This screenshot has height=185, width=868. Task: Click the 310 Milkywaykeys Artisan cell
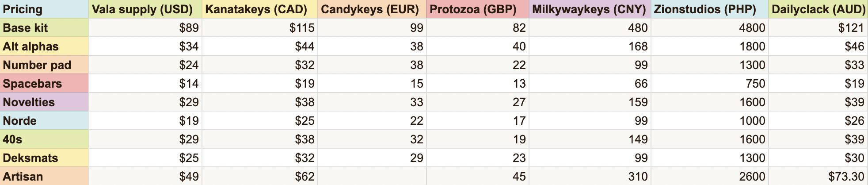pyautogui.click(x=590, y=176)
